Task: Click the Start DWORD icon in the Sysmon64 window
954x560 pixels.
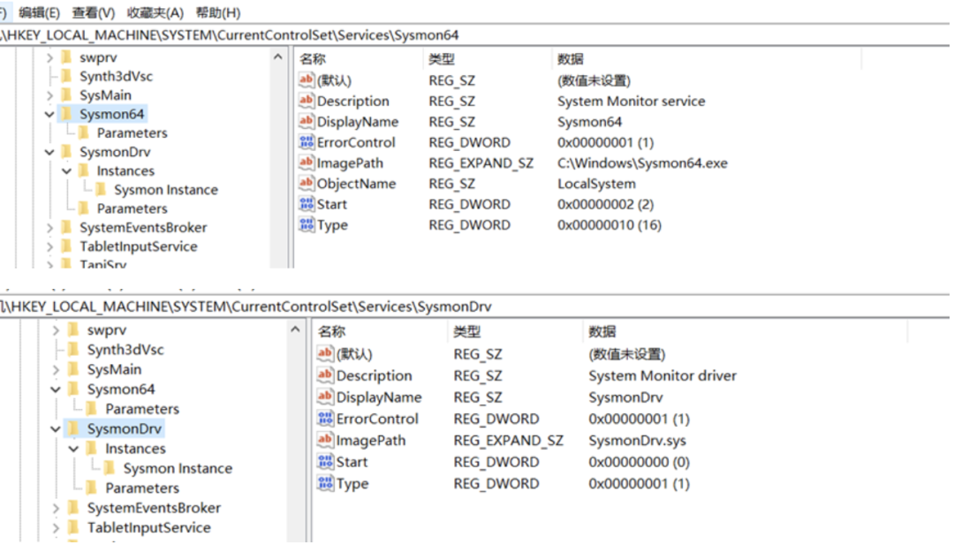Action: pos(306,204)
